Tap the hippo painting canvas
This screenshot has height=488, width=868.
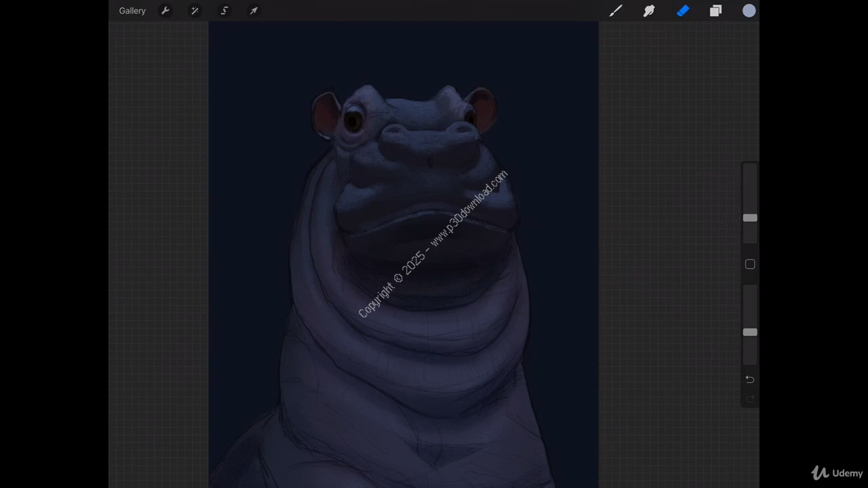point(403,254)
